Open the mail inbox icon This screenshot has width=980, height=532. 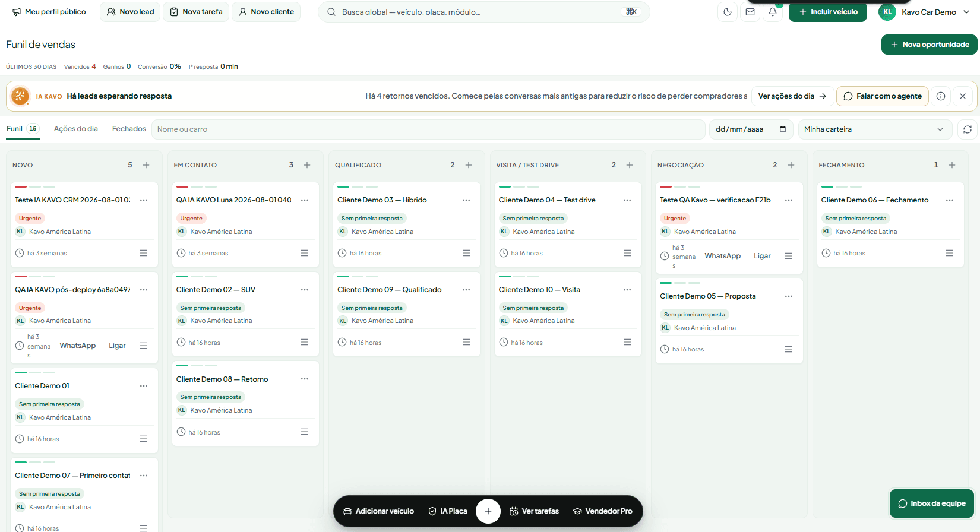click(750, 12)
